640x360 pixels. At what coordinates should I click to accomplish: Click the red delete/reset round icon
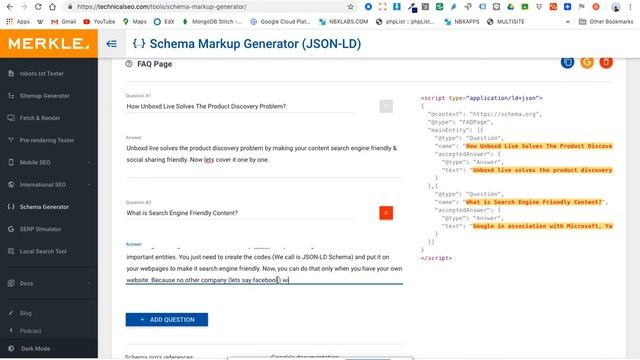point(606,62)
